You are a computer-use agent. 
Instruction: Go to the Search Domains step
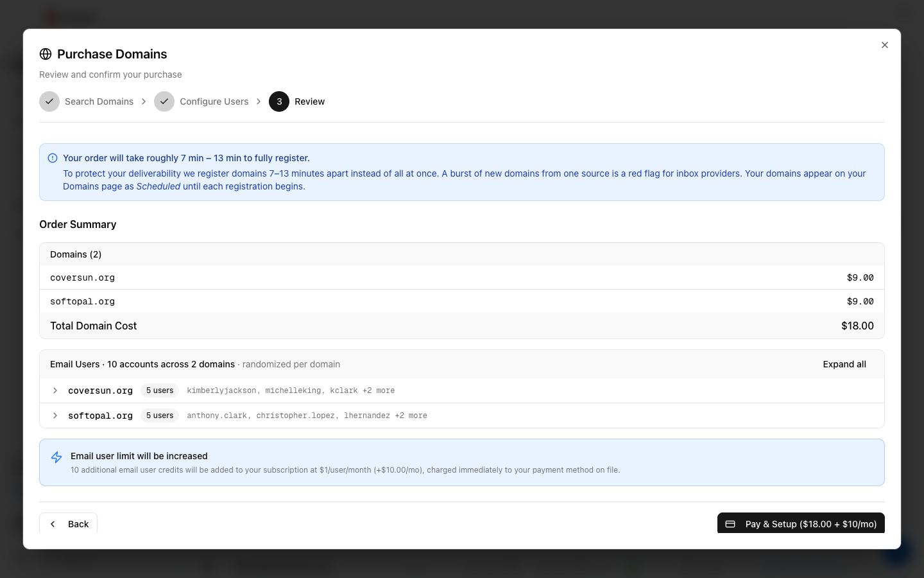[99, 101]
